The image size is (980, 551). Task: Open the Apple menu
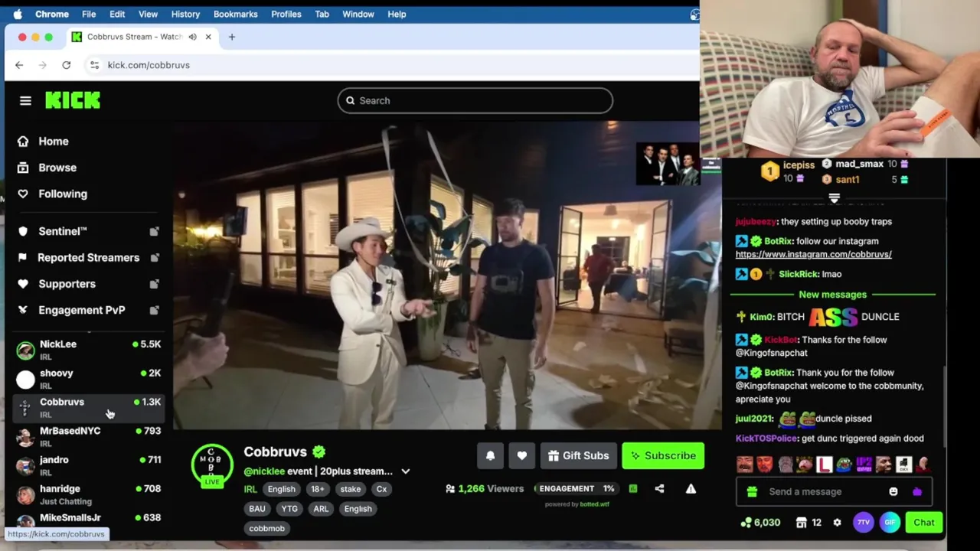point(18,14)
